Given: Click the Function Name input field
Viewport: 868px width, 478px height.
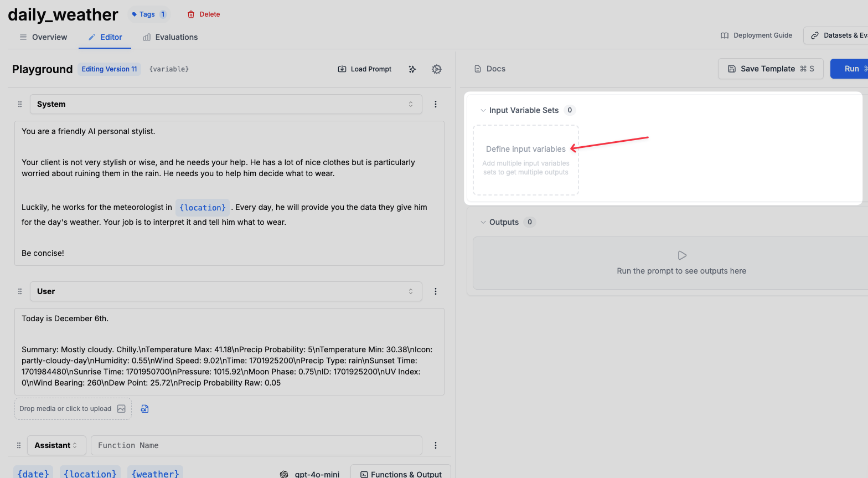Looking at the screenshot, I should pyautogui.click(x=256, y=445).
